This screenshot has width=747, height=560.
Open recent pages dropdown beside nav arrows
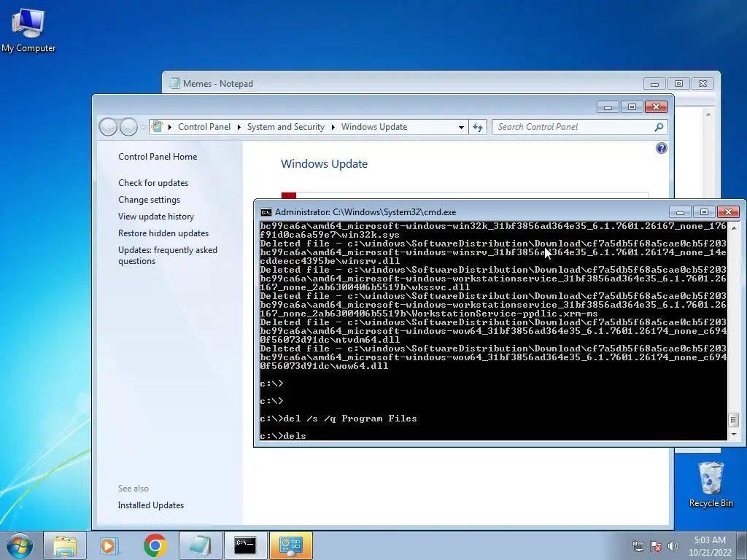143,127
